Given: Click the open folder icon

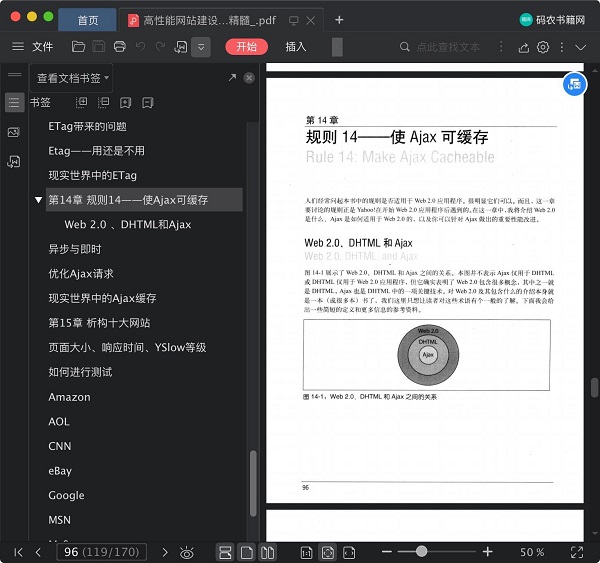Looking at the screenshot, I should point(79,47).
